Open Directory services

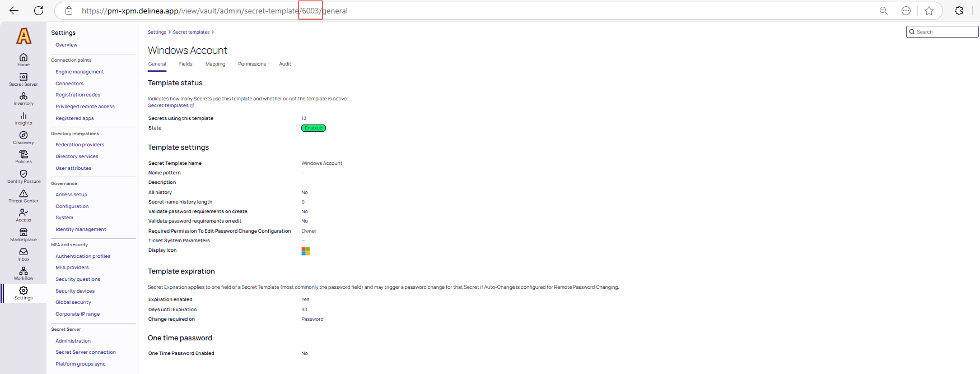pos(77,156)
